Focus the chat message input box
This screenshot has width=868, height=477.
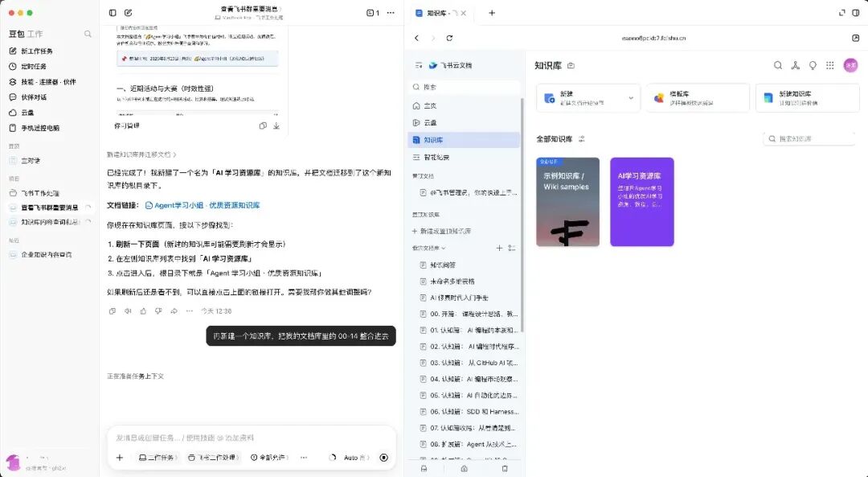[252, 438]
